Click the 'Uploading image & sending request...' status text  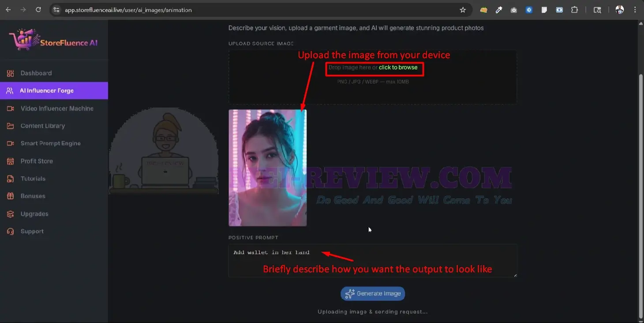pyautogui.click(x=373, y=312)
